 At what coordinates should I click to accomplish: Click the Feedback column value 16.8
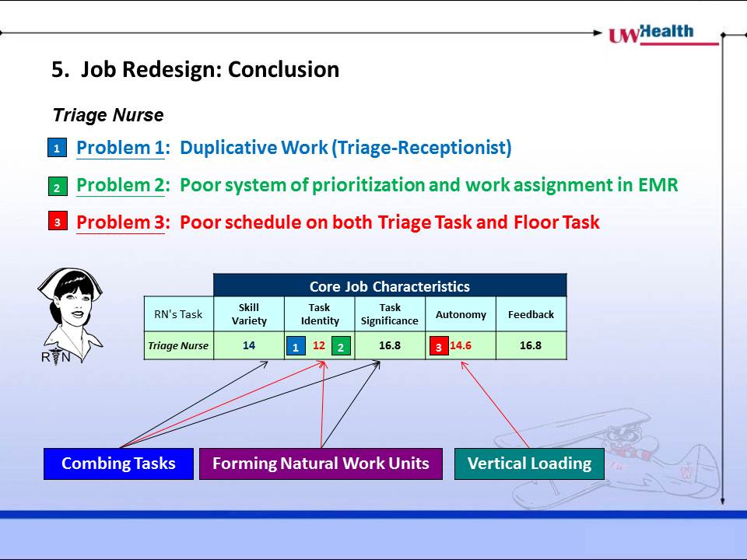pyautogui.click(x=530, y=345)
